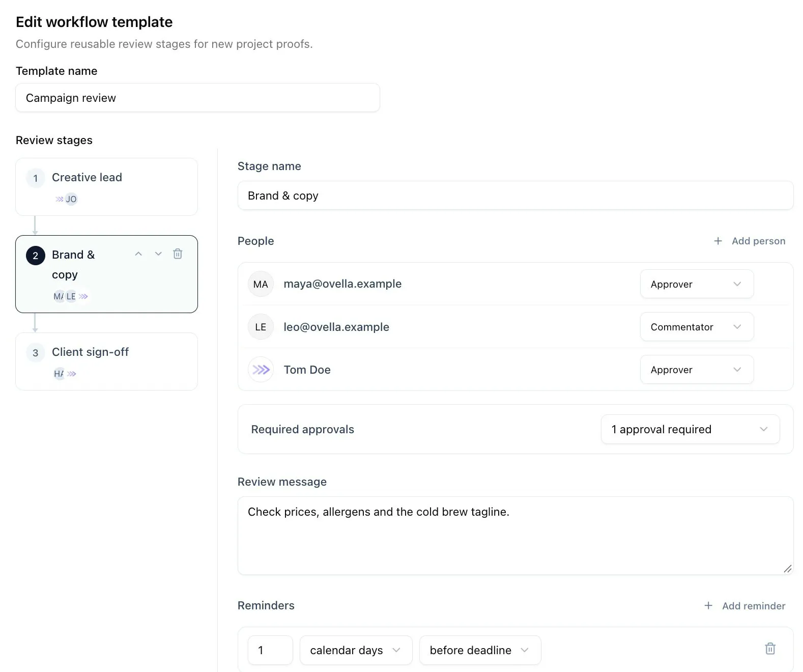Click the MA avatar beside maya@ovella.example
Viewport: 803px width, 672px height.
click(261, 284)
